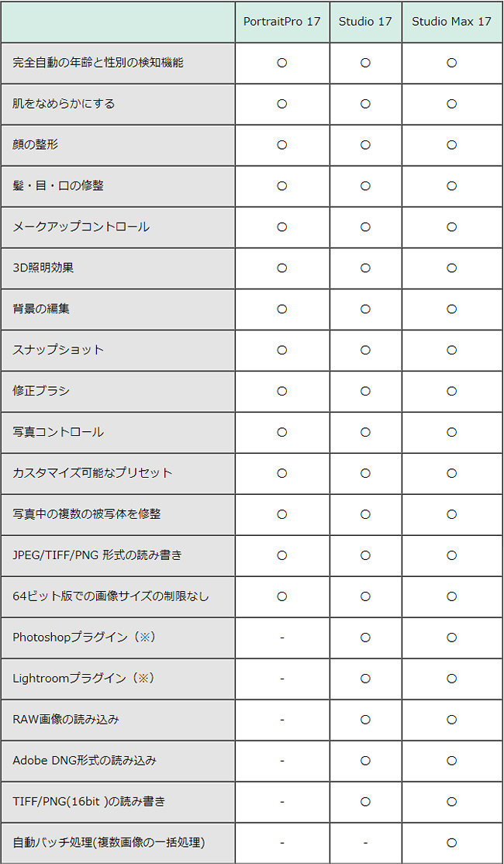Click the Studio Max 17 column header

452,22
